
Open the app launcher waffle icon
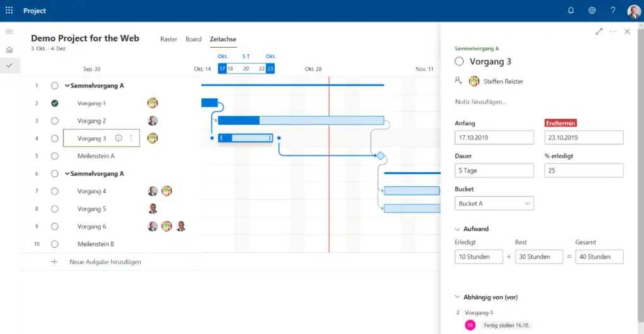click(x=9, y=11)
